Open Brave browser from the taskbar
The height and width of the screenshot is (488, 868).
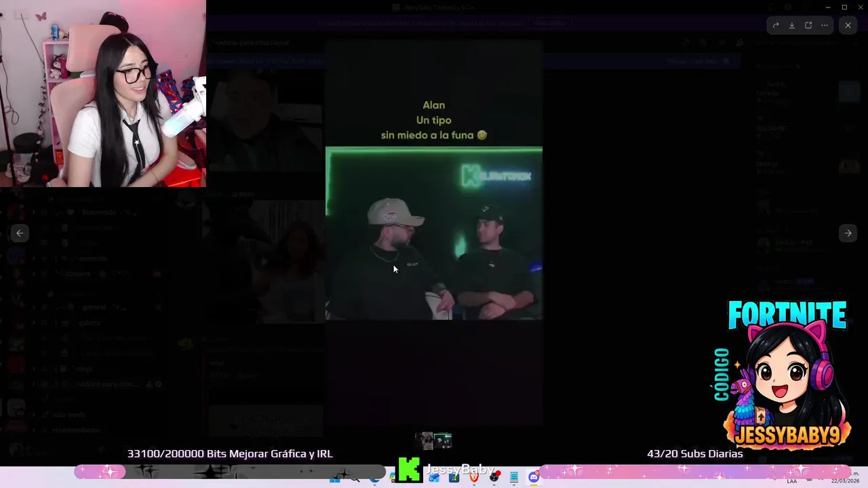474,478
